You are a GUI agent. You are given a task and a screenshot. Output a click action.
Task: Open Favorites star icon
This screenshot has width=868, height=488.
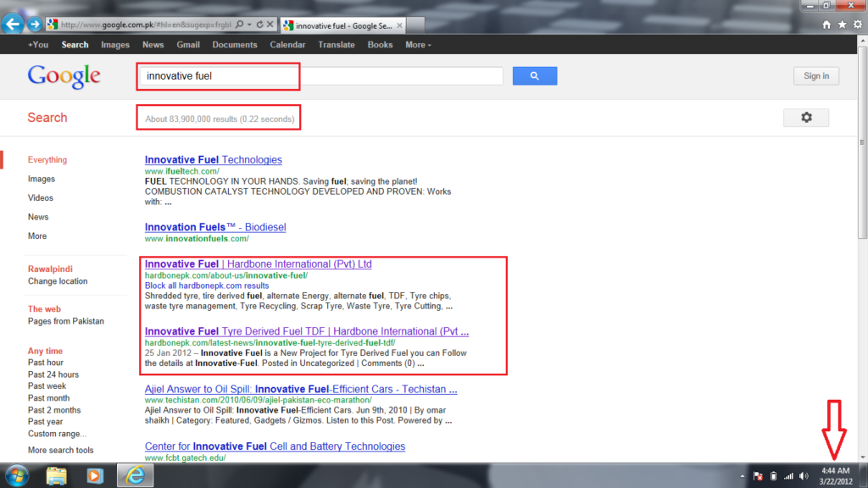[842, 25]
